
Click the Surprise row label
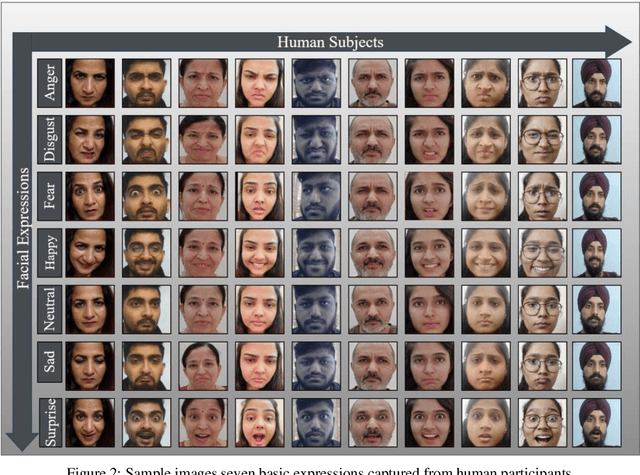click(x=48, y=422)
